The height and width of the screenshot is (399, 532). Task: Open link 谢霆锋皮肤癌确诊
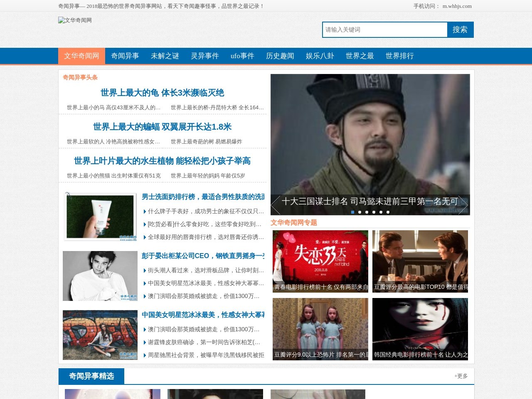click(204, 342)
